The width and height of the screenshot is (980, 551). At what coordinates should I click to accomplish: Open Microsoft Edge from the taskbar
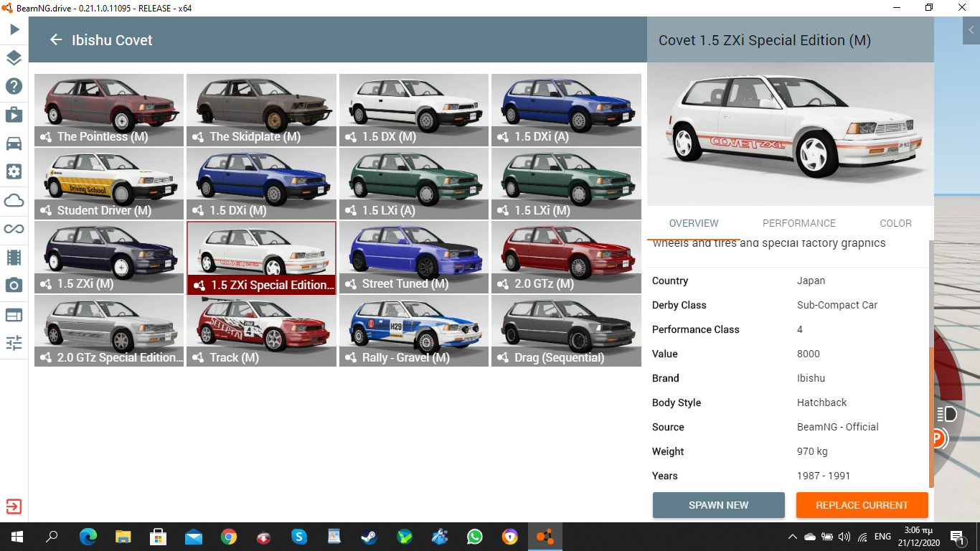click(x=88, y=537)
